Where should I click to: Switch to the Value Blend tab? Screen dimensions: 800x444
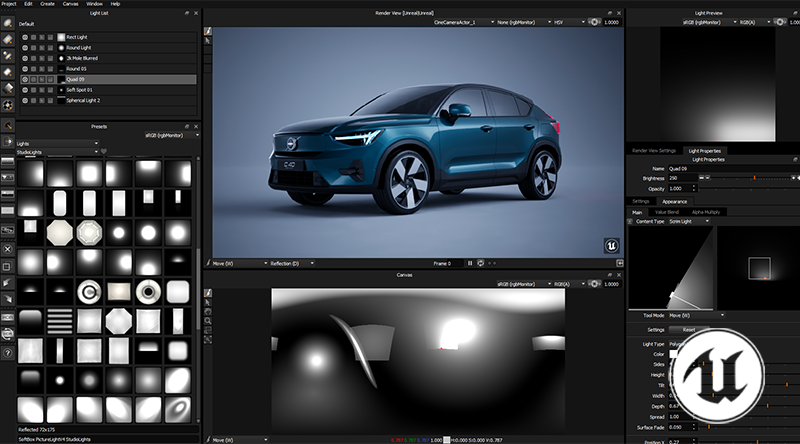click(667, 212)
